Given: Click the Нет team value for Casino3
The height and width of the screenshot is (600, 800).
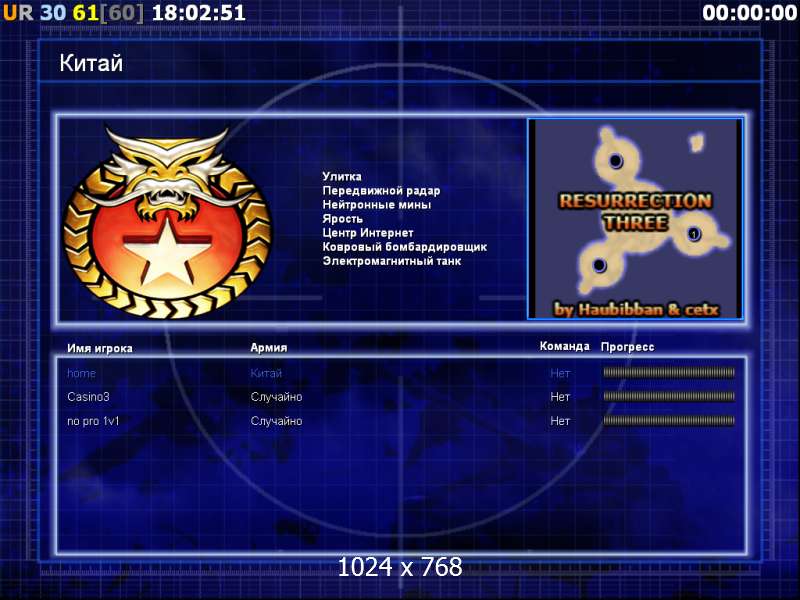Looking at the screenshot, I should tap(560, 396).
